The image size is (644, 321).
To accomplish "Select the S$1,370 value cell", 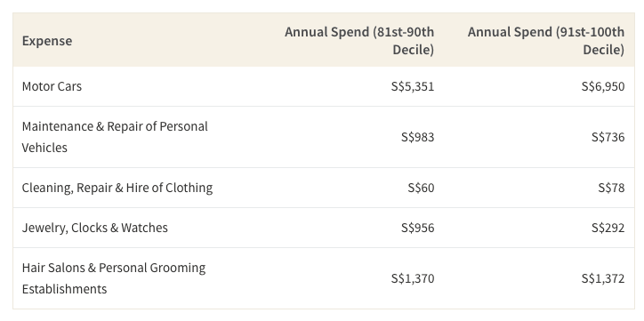I will [x=413, y=278].
